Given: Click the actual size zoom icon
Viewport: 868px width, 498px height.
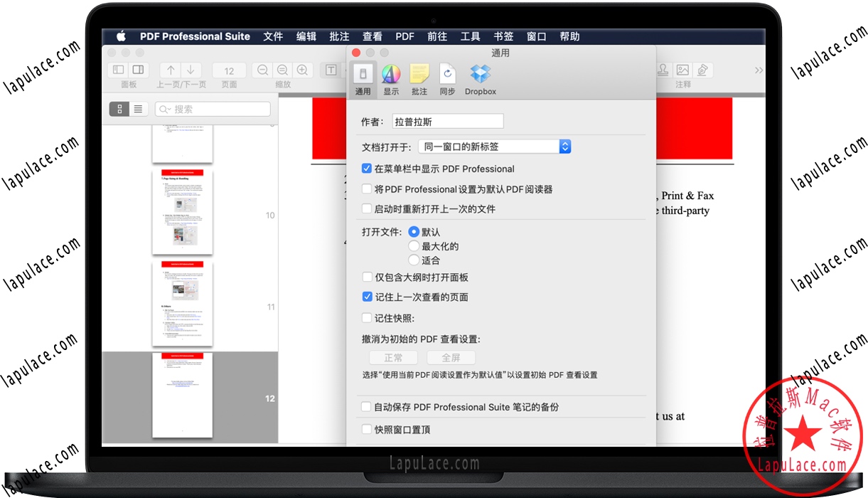Looking at the screenshot, I should point(283,70).
